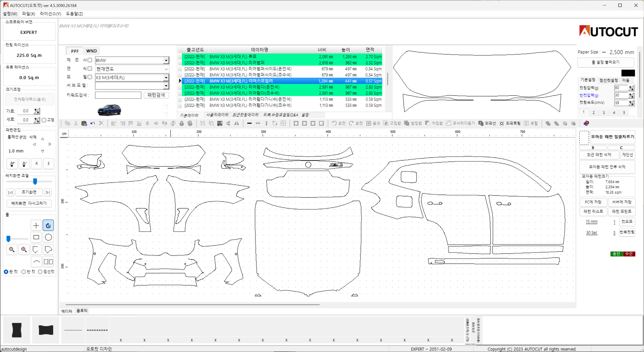644x352 pixels.
Task: Select the 외곽트림 outline trim tool
Action: click(510, 123)
